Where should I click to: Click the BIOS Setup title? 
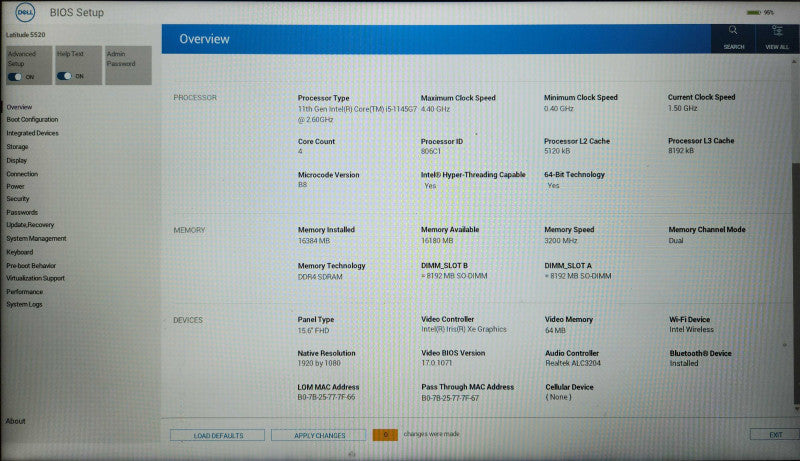tap(77, 13)
